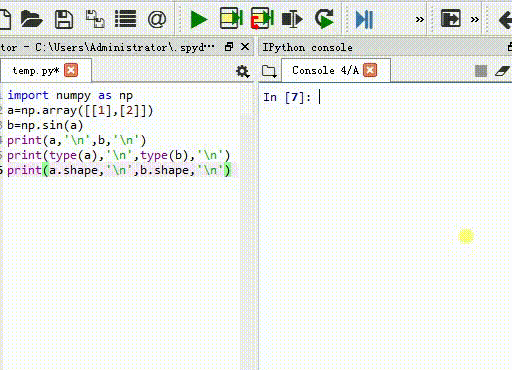The image size is (512, 370).
Task: Undock the editor pane
Action: (x=229, y=47)
